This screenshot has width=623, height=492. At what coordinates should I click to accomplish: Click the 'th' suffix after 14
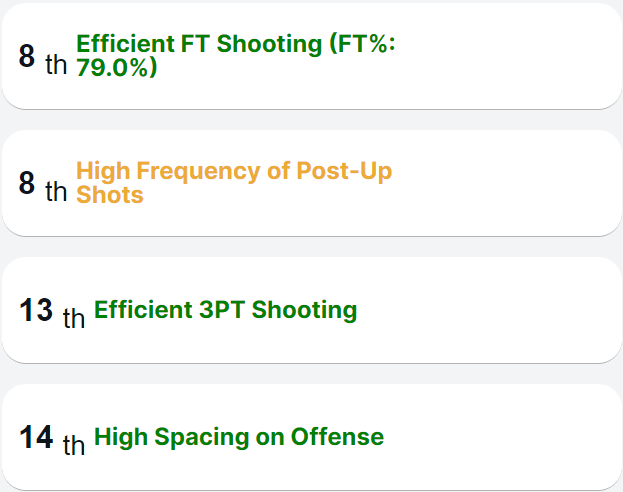pos(74,446)
